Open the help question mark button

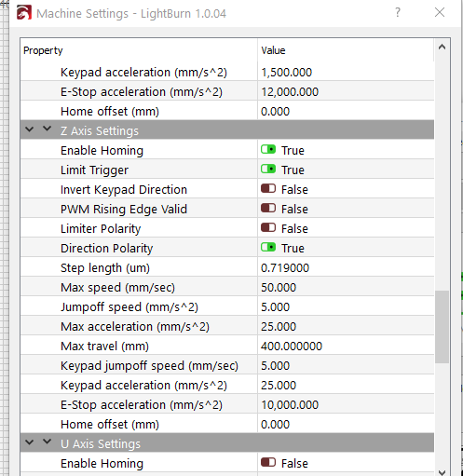398,13
